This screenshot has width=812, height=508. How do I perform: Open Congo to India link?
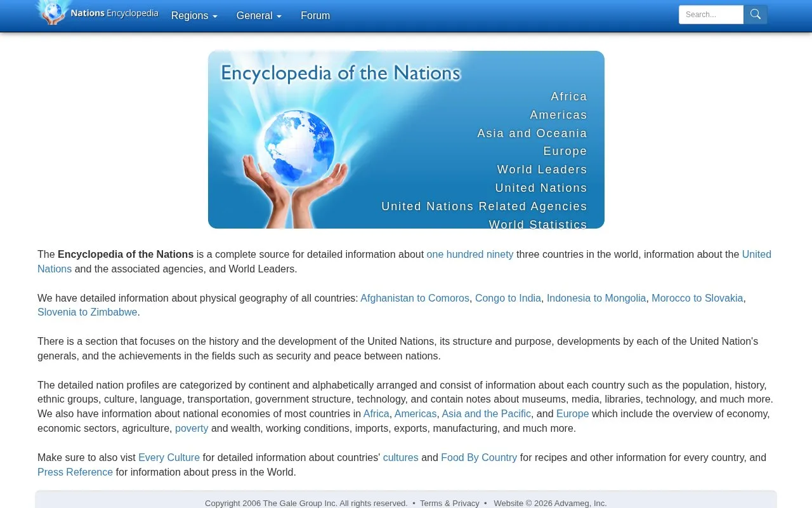(x=508, y=298)
